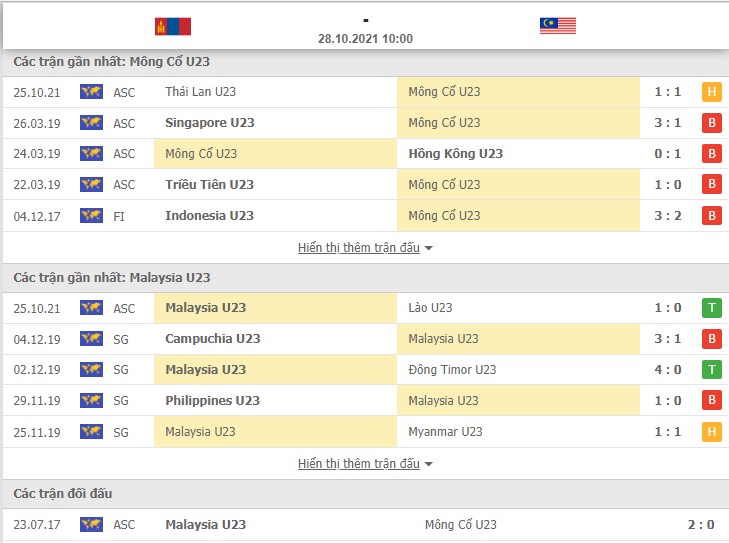Click dropdown arrow beside first Hiển thị thêm trận đấu
This screenshot has height=543, width=729.
tap(429, 248)
